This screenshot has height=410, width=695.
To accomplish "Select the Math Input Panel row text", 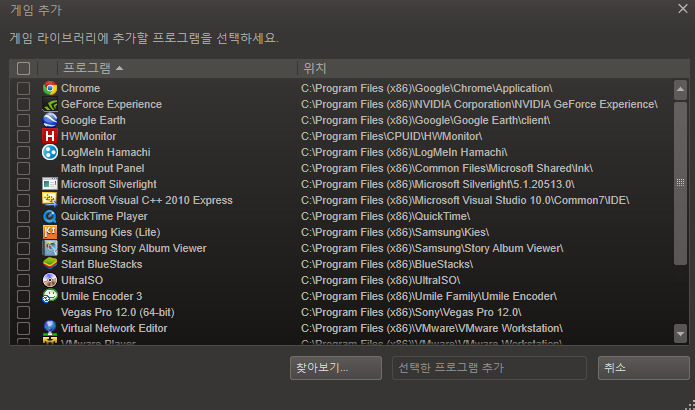I will point(102,168).
